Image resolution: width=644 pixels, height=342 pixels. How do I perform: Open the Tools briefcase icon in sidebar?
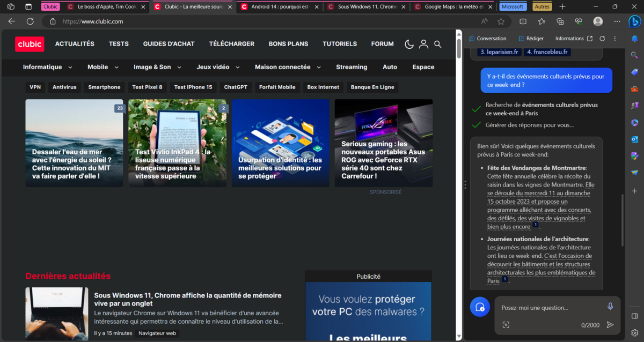(x=634, y=89)
